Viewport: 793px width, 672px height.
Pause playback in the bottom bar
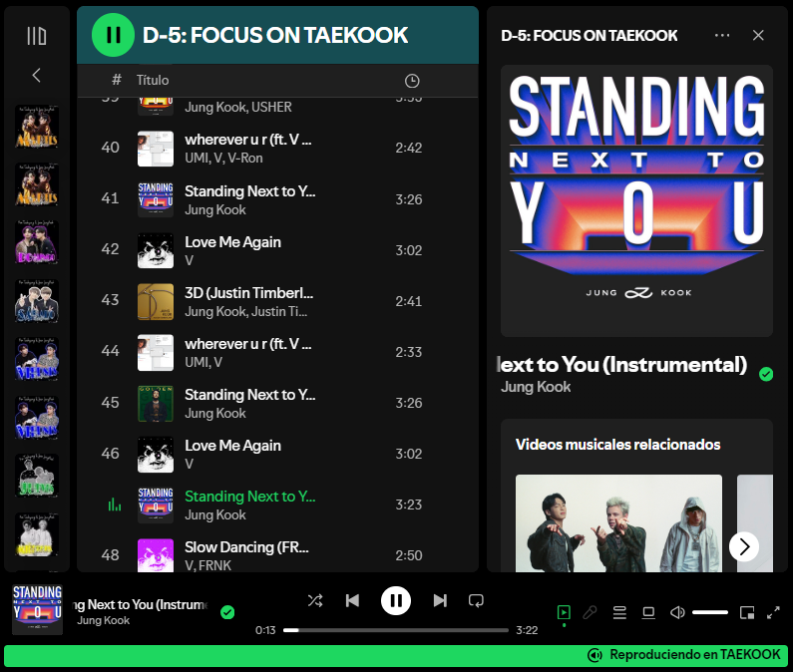[395, 600]
